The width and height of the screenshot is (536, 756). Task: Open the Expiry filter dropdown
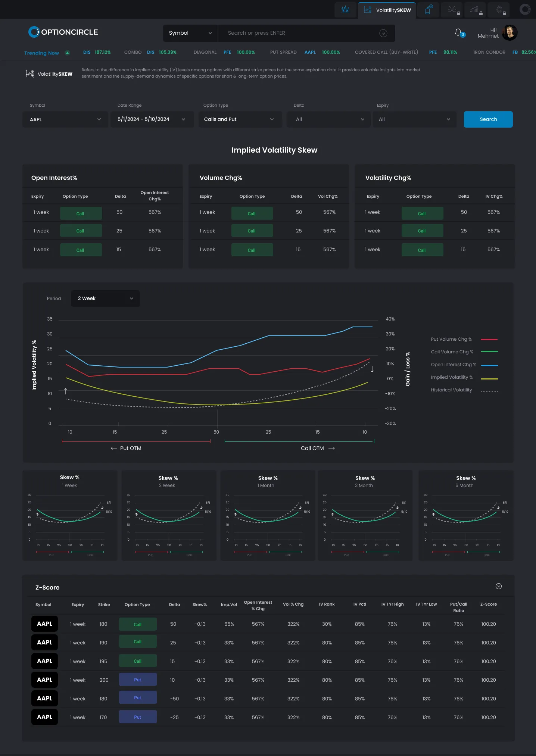[414, 119]
